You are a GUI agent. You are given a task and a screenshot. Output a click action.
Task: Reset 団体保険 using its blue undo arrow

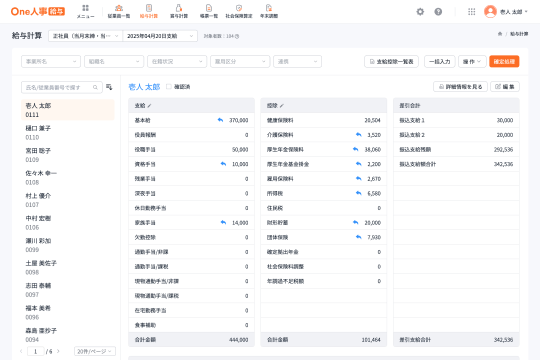(359, 237)
